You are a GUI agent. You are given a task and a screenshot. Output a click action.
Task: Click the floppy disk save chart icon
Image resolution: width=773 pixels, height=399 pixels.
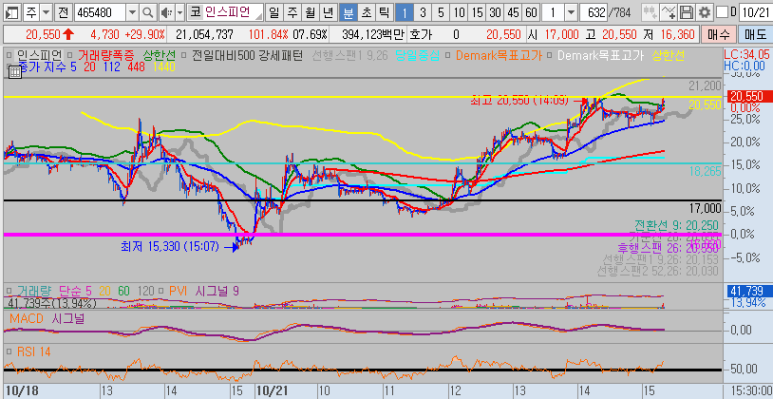click(687, 12)
